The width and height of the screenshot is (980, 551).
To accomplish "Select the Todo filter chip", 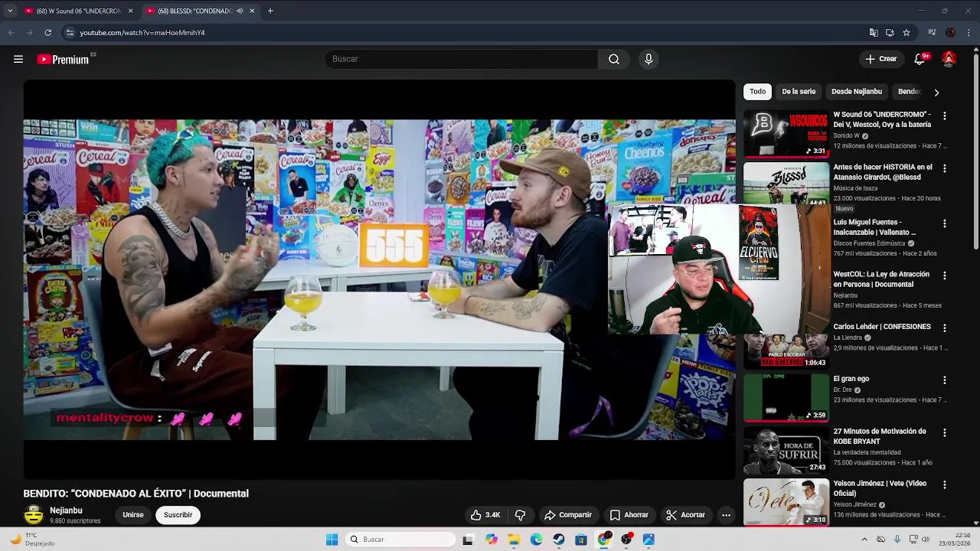I will 757,92.
